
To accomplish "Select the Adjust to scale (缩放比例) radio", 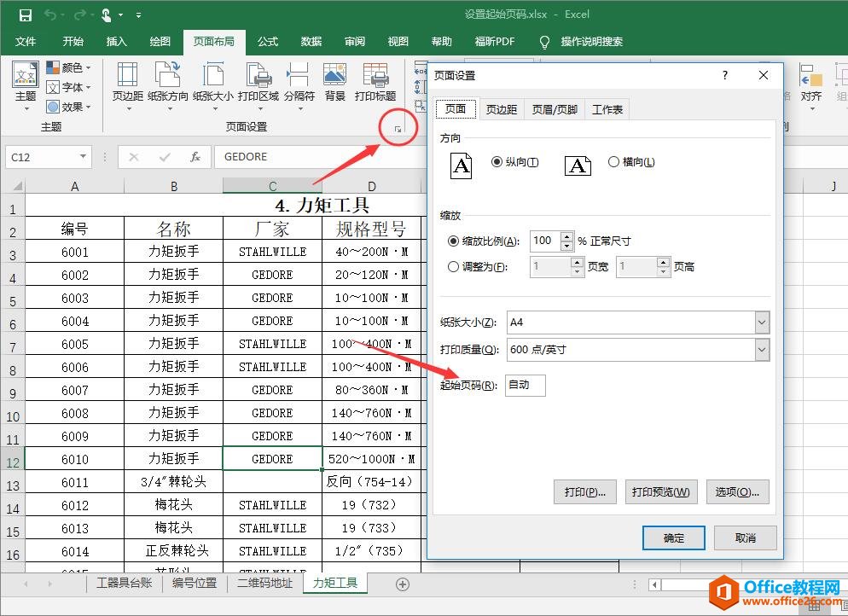I will [x=454, y=241].
